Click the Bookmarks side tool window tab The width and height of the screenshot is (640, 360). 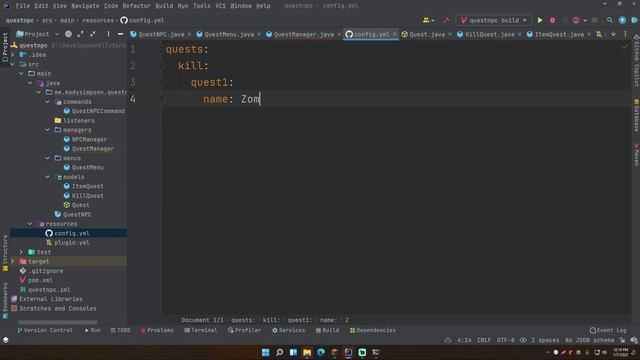[x=5, y=300]
